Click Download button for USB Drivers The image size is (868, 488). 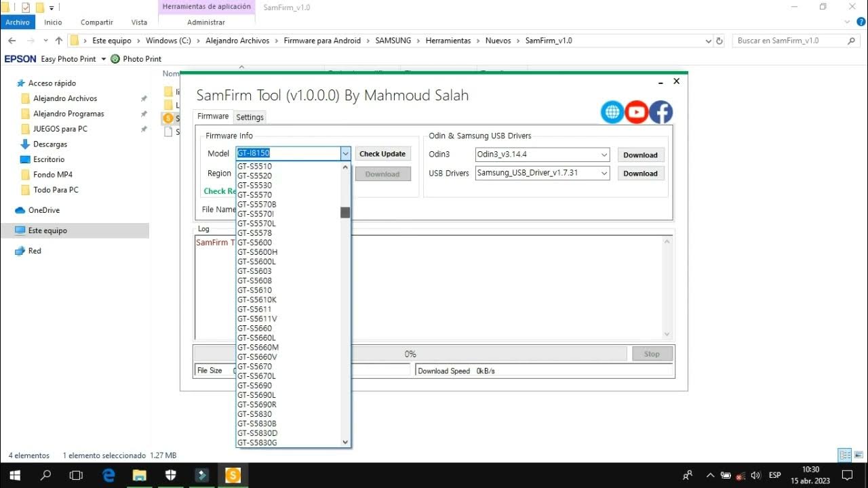click(x=640, y=173)
